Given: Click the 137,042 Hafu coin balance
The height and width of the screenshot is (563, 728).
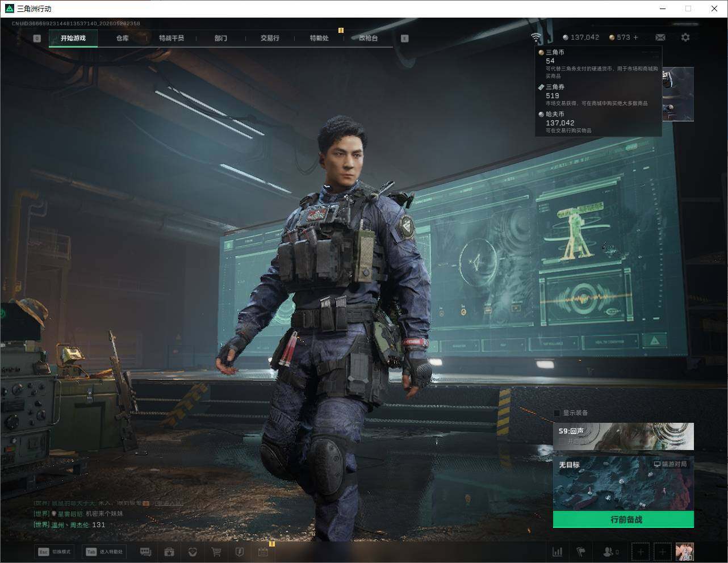Looking at the screenshot, I should 581,37.
